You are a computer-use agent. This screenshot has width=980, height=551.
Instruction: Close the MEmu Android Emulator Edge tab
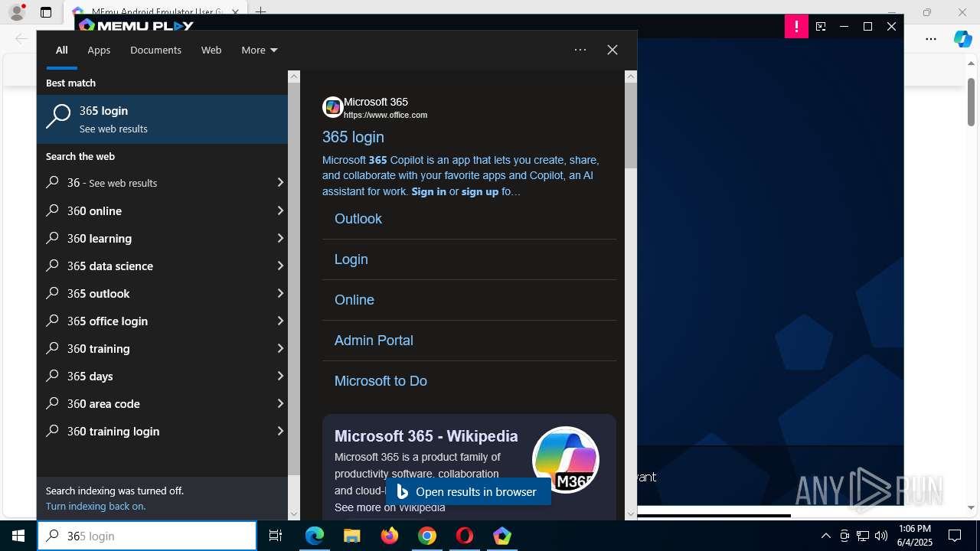pos(235,12)
